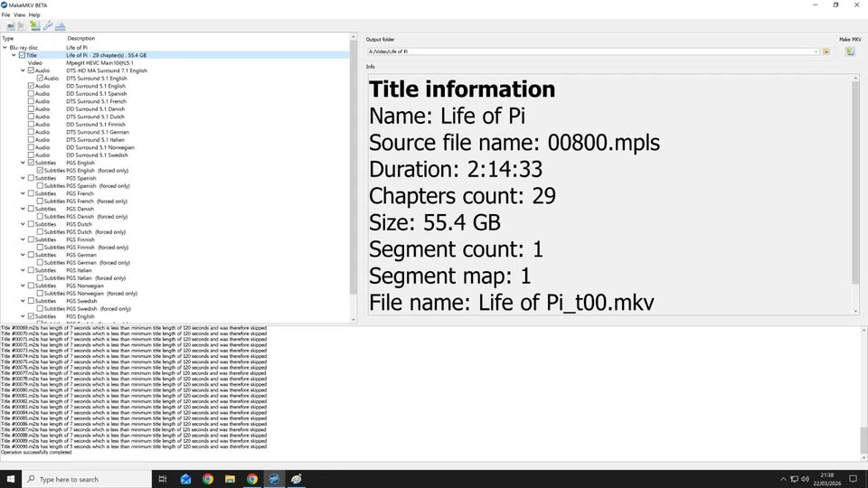Viewport: 868px width, 488px height.
Task: Enable DTS Surround 5.1 Italian audio
Action: click(x=31, y=140)
